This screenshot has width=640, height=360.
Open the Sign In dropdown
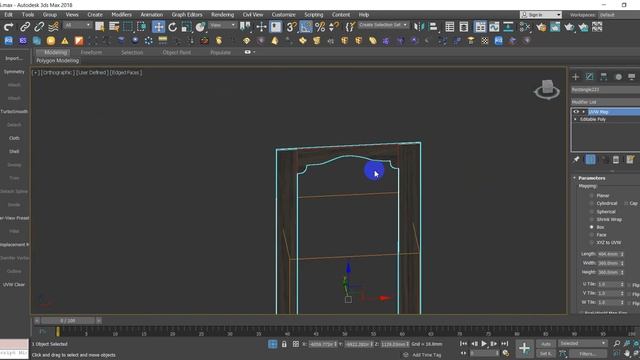click(541, 15)
